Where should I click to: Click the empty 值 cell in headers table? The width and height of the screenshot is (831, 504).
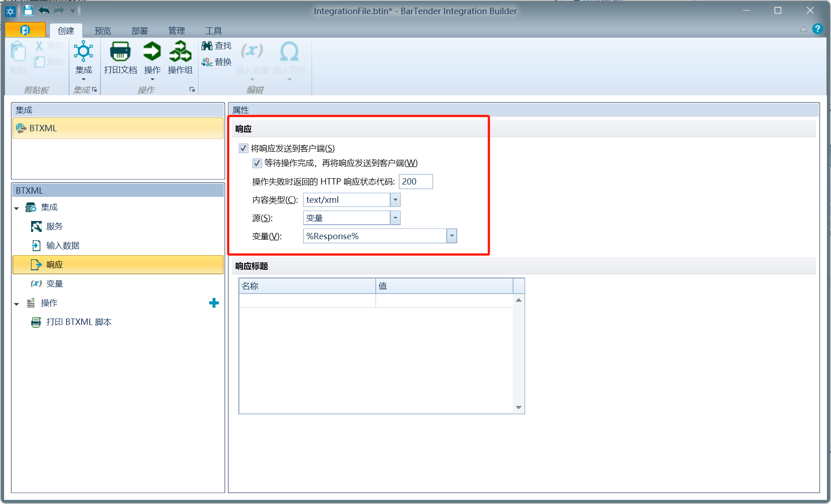[444, 301]
